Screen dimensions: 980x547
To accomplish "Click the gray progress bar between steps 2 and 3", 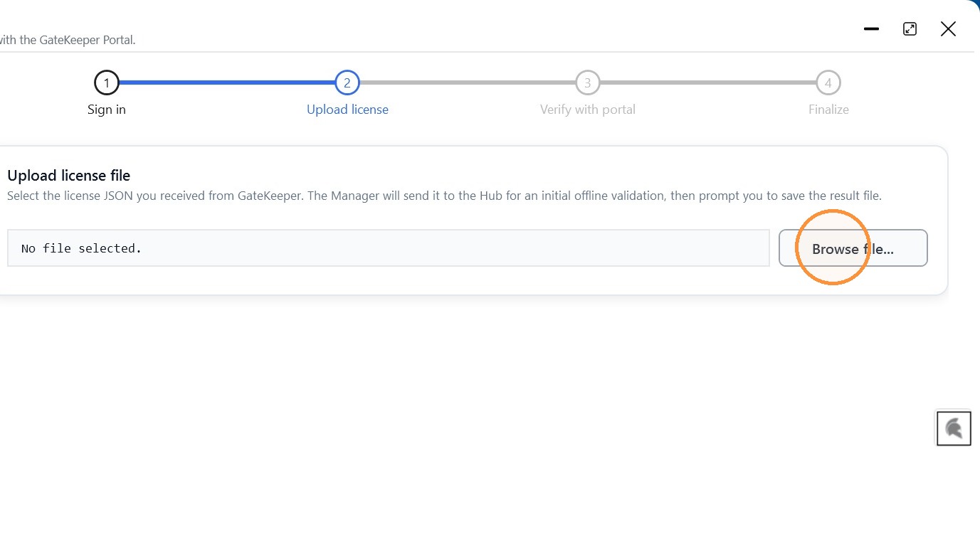I will [x=468, y=83].
